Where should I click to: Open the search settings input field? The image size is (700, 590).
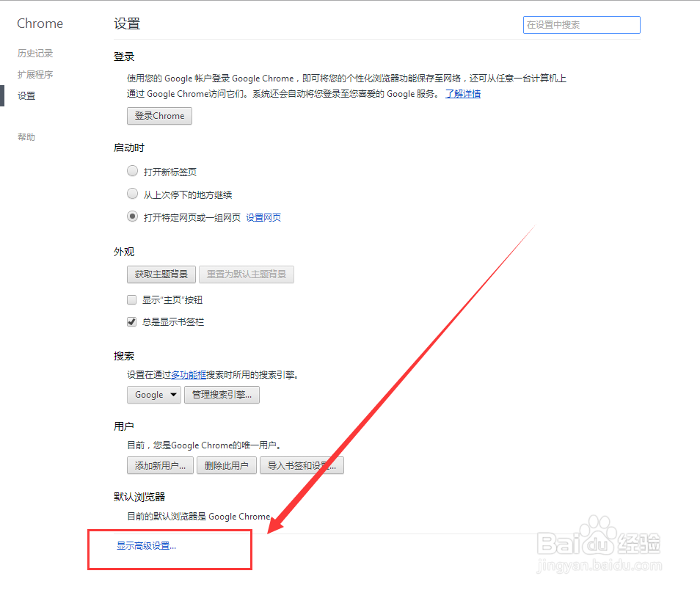click(x=580, y=24)
